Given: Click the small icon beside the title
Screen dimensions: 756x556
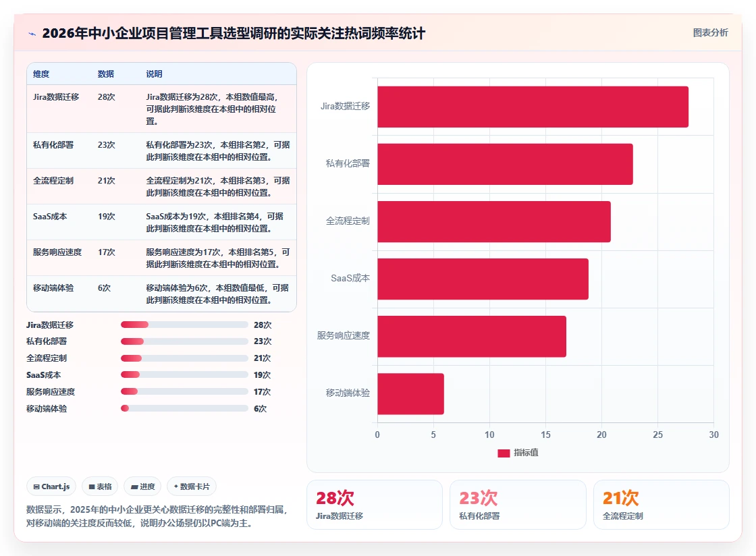Looking at the screenshot, I should point(32,34).
